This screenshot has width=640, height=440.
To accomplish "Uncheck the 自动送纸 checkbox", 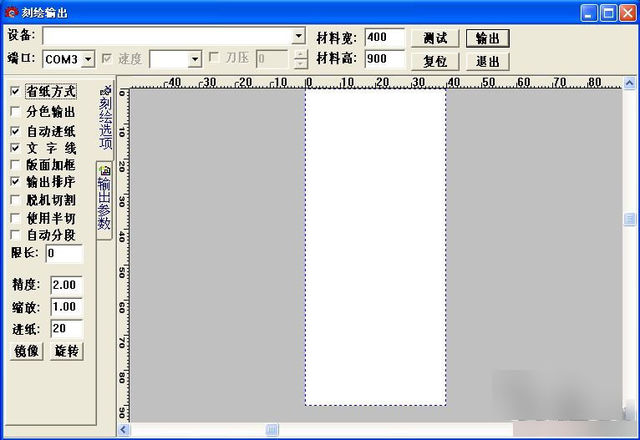I will coord(14,131).
